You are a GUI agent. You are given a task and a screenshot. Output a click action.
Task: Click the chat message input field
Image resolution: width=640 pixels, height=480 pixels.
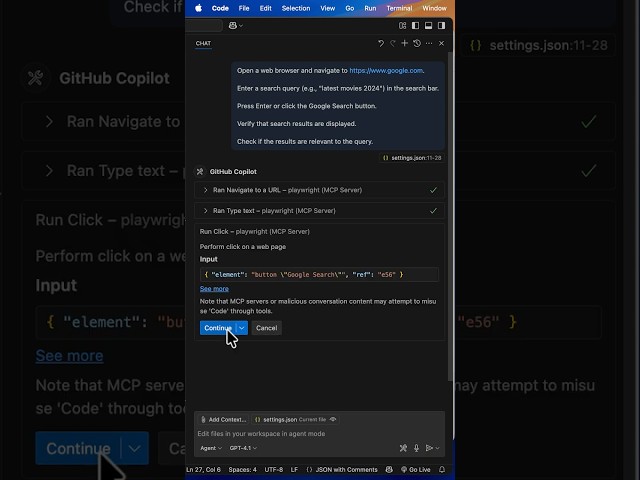pyautogui.click(x=319, y=433)
